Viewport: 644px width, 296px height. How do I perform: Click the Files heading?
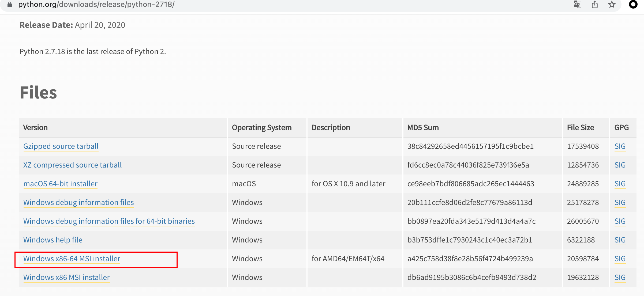38,93
